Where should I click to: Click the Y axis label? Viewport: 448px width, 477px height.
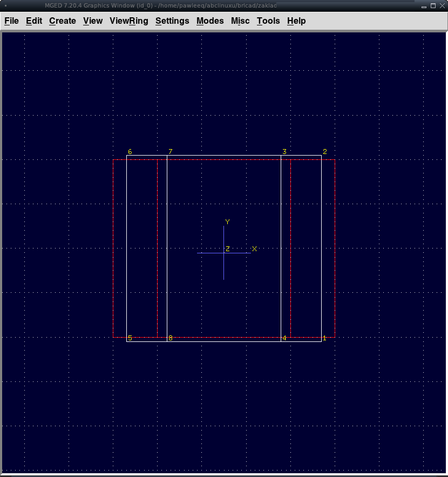pyautogui.click(x=227, y=222)
